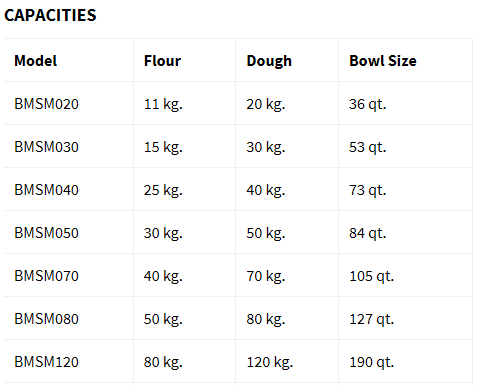This screenshot has width=479, height=386.
Task: Select the 36 qt. bowl size cell
Action: tap(367, 104)
